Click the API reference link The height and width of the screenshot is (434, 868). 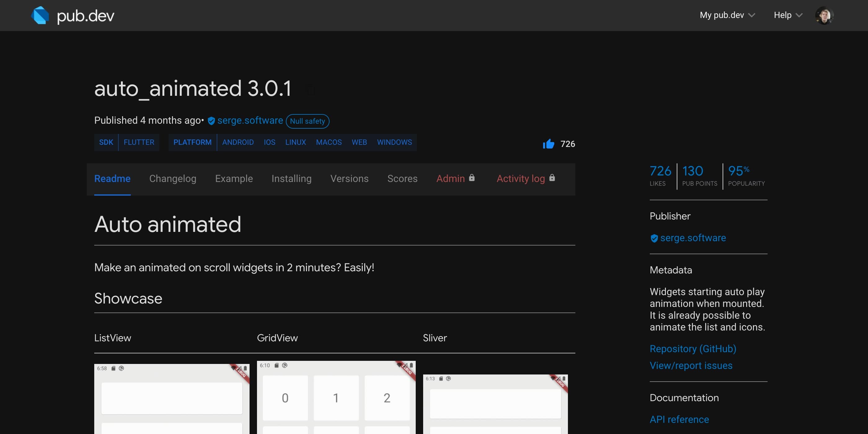click(679, 419)
